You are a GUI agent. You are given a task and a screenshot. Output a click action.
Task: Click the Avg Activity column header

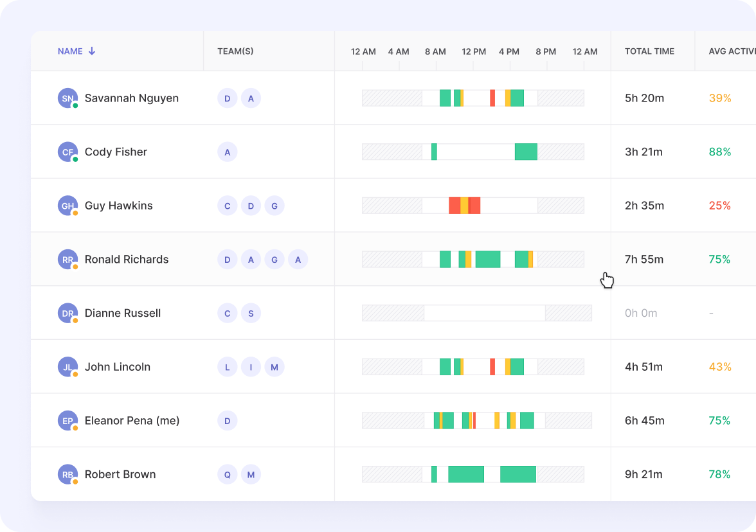pos(732,51)
